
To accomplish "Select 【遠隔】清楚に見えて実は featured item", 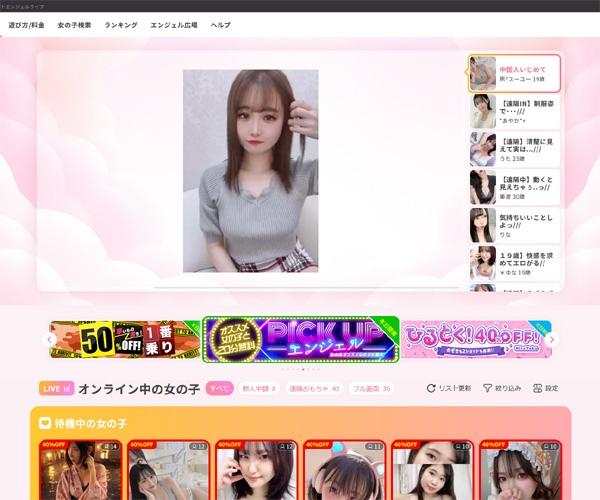I will point(514,149).
